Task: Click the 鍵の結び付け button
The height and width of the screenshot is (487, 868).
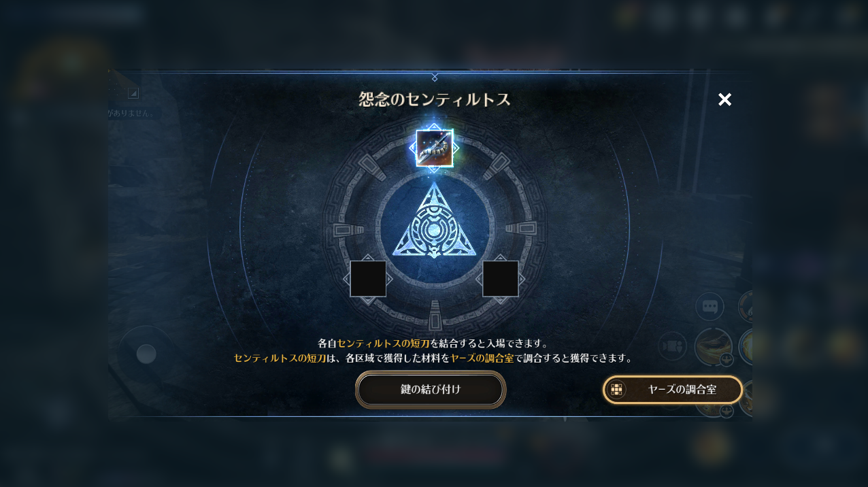Action: 431,390
